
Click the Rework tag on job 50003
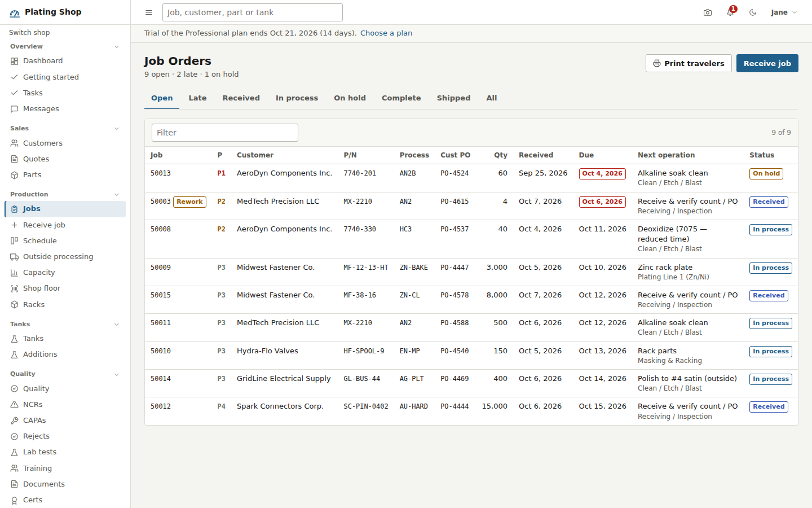pos(189,202)
